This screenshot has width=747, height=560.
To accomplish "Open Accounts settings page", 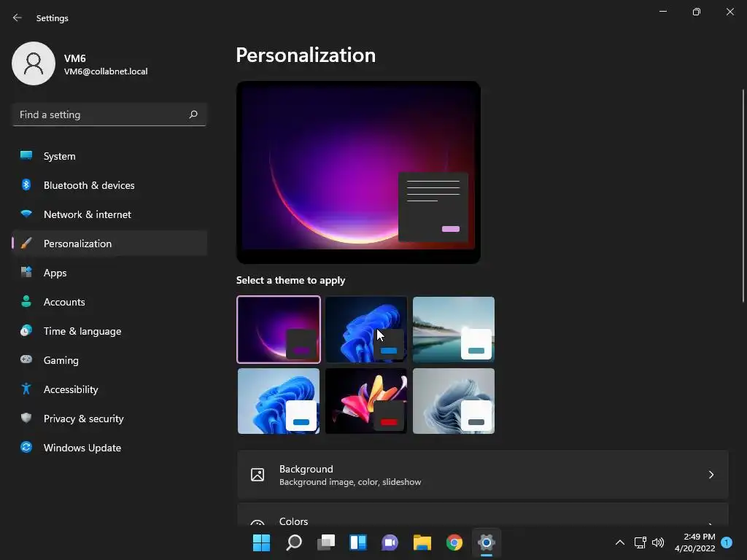I will click(109, 301).
